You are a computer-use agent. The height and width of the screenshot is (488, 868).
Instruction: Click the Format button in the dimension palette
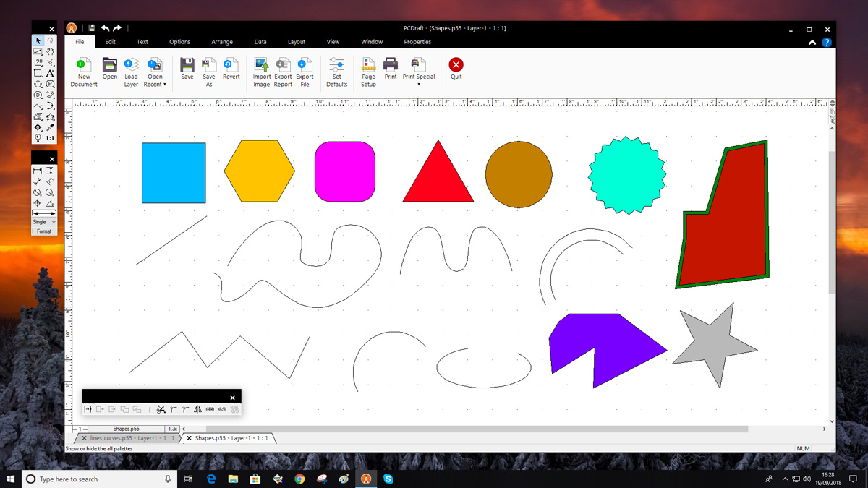(44, 231)
